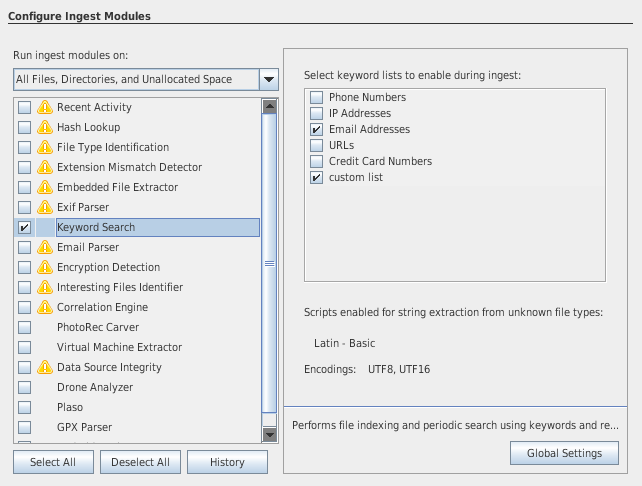Enable the PhotoRec Carver module checkbox
Image resolution: width=642 pixels, height=486 pixels.
(24, 327)
